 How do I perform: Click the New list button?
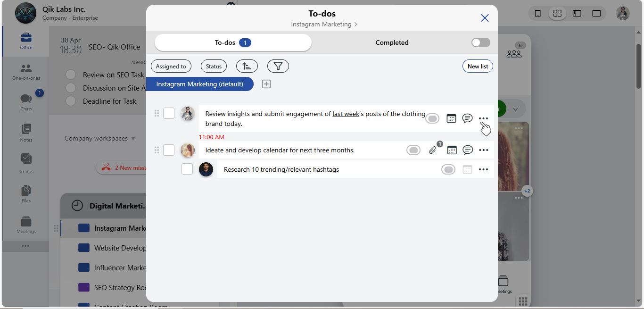pos(477,67)
